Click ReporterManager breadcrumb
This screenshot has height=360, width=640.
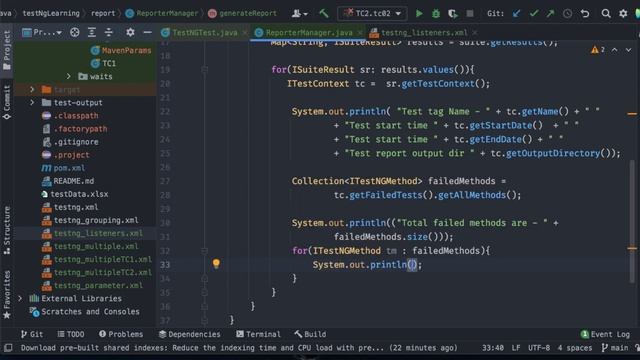point(162,13)
